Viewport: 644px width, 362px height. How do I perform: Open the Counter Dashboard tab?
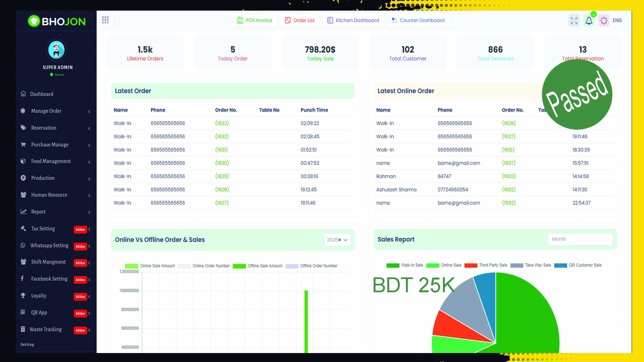click(x=418, y=21)
